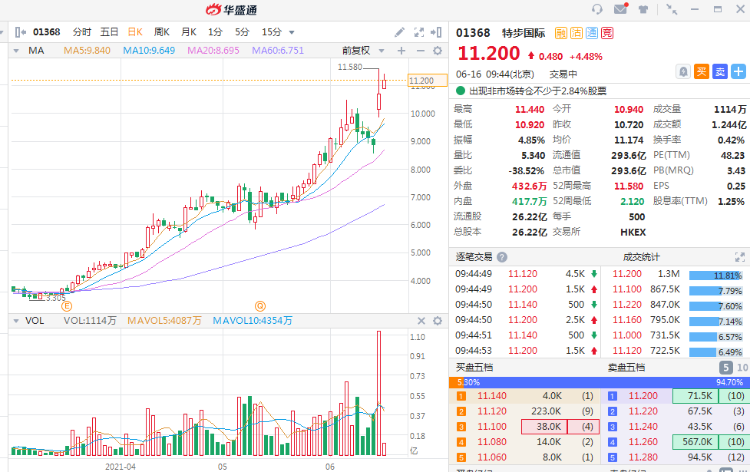
Task: Click the orange dividend marker on chart
Action: tap(260, 306)
